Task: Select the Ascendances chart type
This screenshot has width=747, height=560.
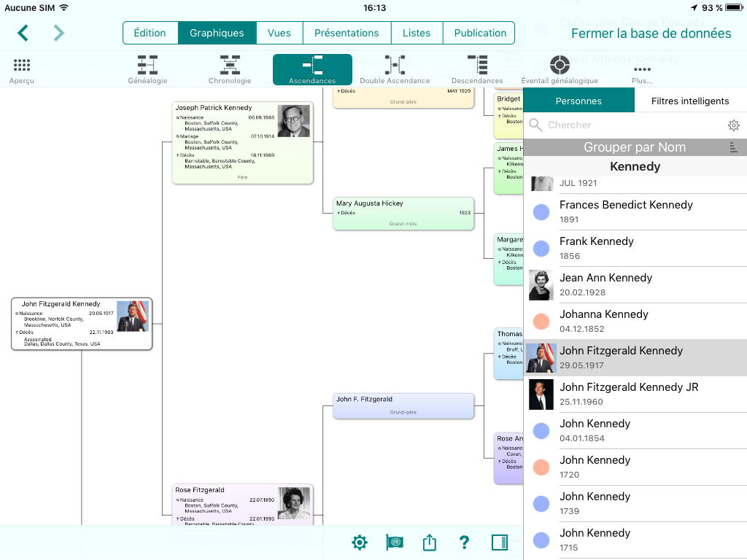Action: coord(312,69)
